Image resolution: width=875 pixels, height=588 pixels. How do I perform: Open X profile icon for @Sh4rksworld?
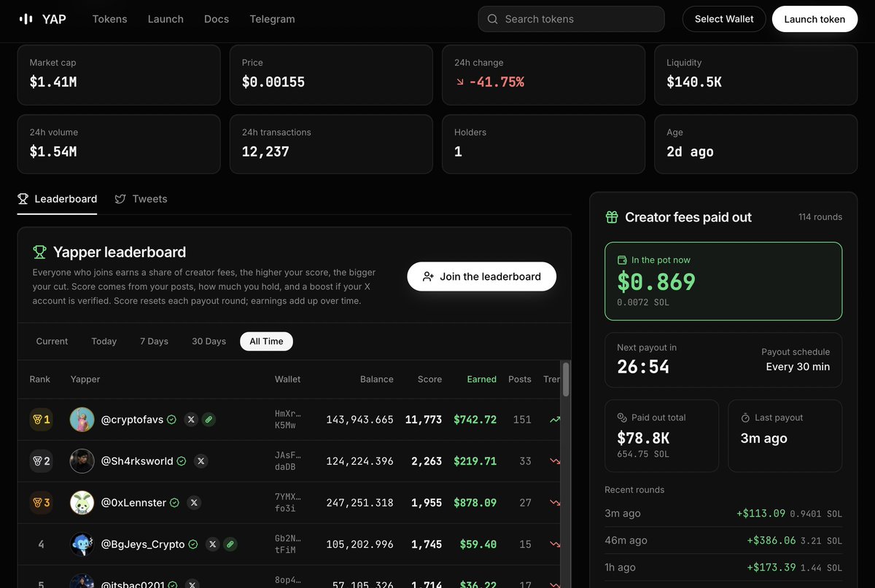click(x=201, y=461)
